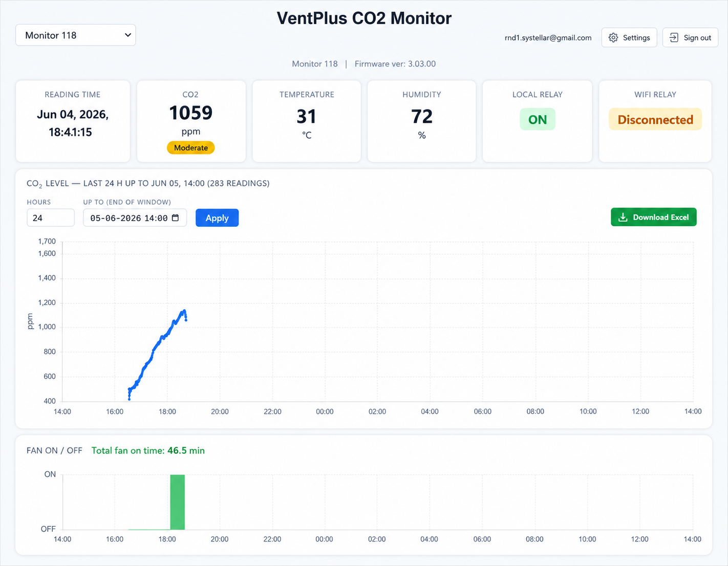728x566 pixels.
Task: Click the TEMPERATURE card label
Action: coord(307,95)
